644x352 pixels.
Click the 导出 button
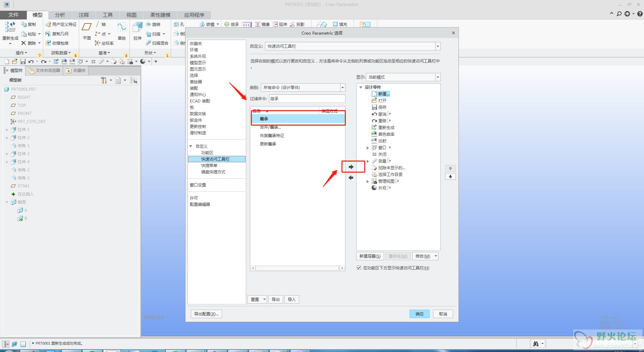(276, 299)
